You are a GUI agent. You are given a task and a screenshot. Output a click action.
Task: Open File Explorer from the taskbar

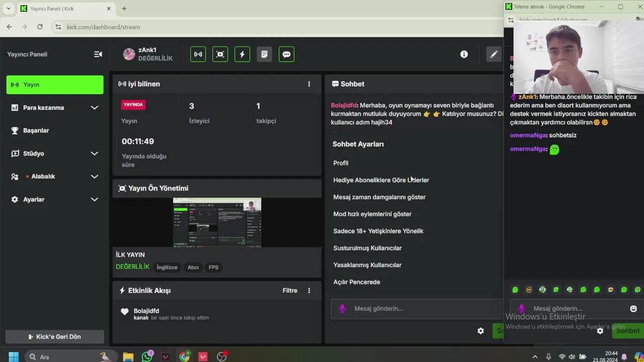(128, 356)
